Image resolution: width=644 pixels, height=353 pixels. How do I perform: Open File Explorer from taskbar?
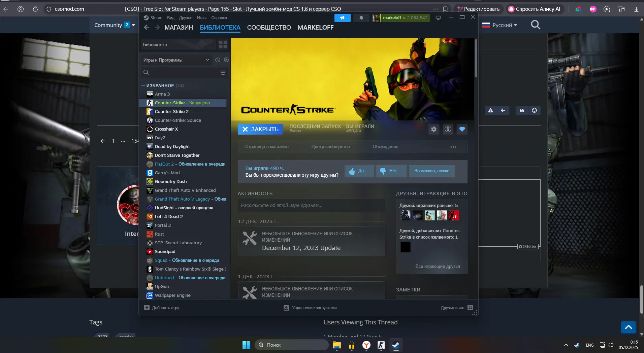click(x=336, y=345)
